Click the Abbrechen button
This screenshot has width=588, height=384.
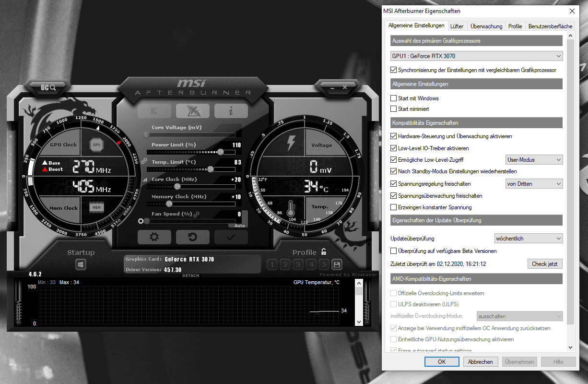[481, 362]
